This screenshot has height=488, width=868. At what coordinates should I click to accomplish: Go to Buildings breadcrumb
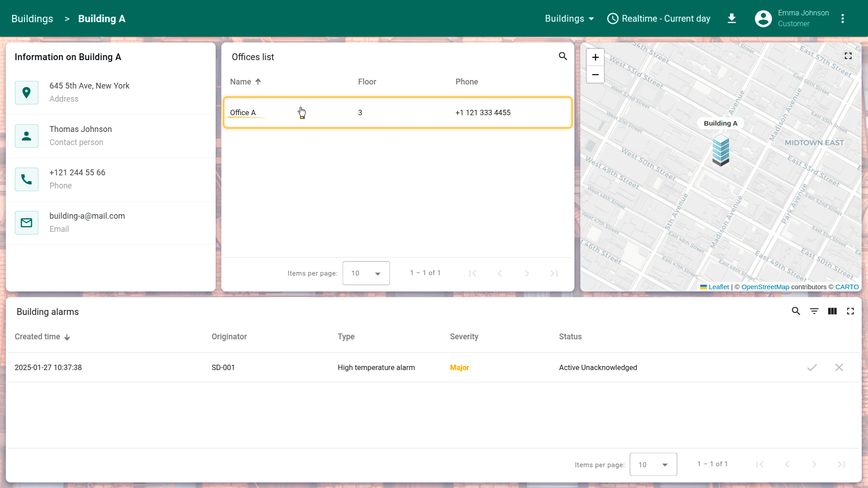[32, 19]
